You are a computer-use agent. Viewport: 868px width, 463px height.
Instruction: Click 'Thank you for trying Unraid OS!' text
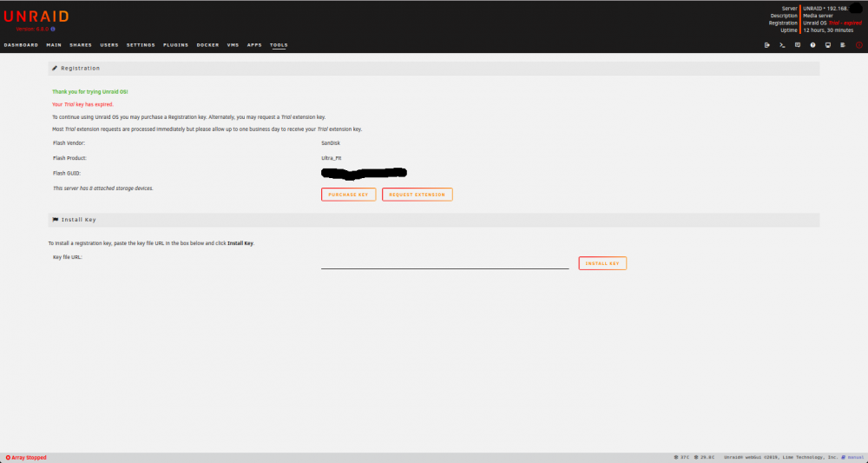[89, 92]
